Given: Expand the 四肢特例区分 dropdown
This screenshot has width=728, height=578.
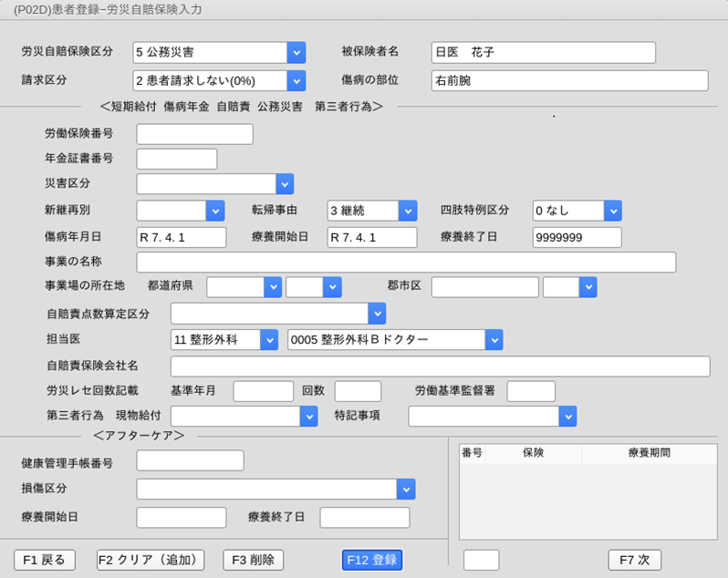Looking at the screenshot, I should 612,211.
